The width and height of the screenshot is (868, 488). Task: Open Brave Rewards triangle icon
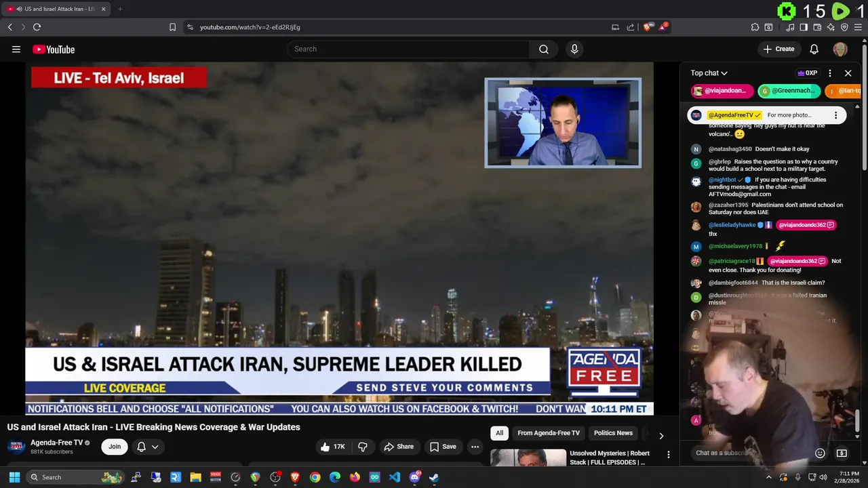click(x=663, y=27)
